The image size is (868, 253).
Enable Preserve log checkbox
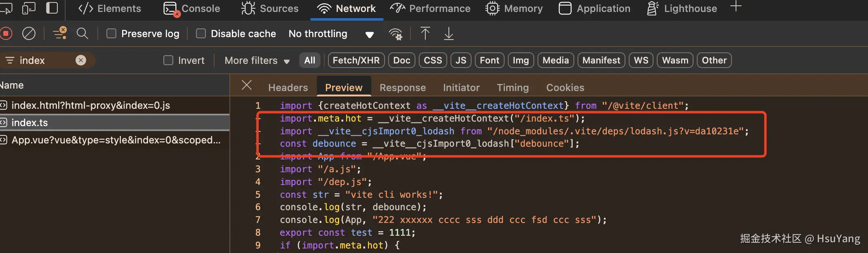(x=111, y=33)
